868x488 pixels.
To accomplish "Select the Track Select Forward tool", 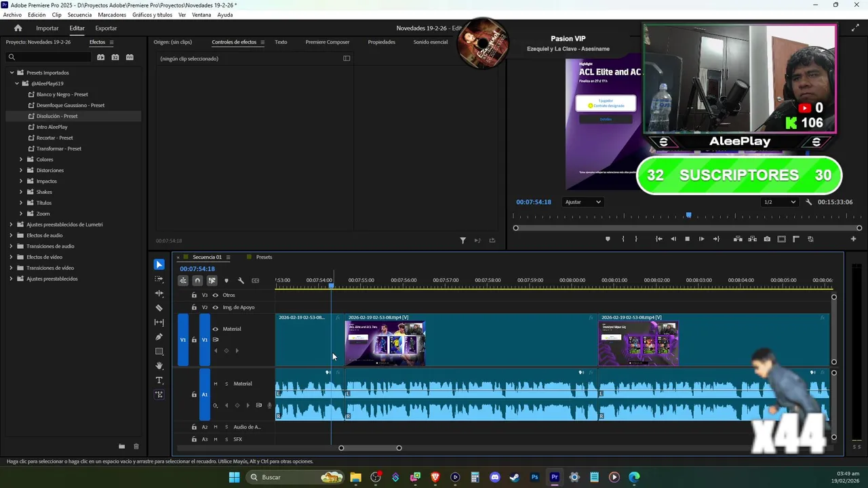I will (x=159, y=279).
